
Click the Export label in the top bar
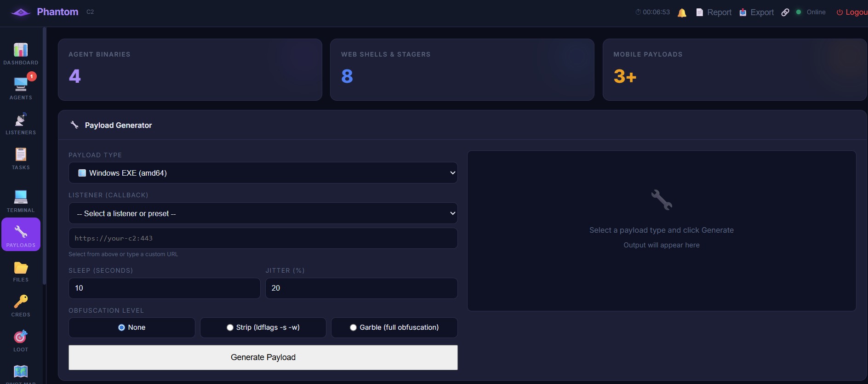[x=762, y=12]
